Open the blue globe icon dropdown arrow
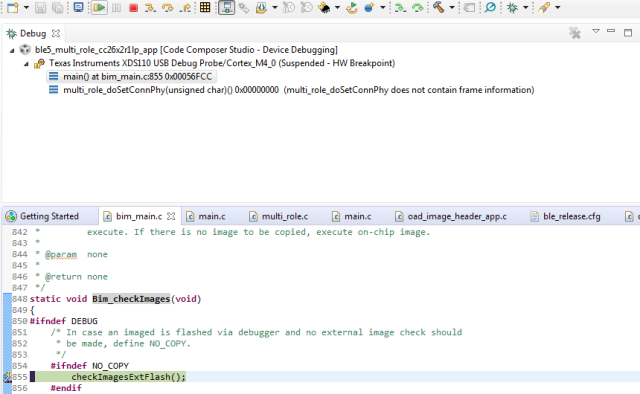The image size is (640, 394). point(382,7)
